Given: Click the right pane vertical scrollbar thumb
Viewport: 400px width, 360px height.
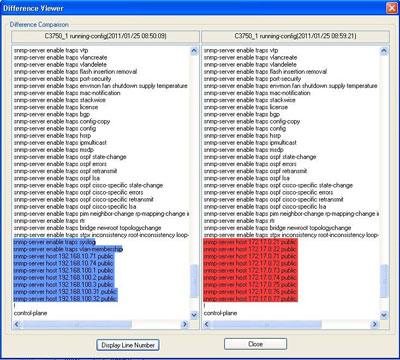Looking at the screenshot, I should click(384, 281).
